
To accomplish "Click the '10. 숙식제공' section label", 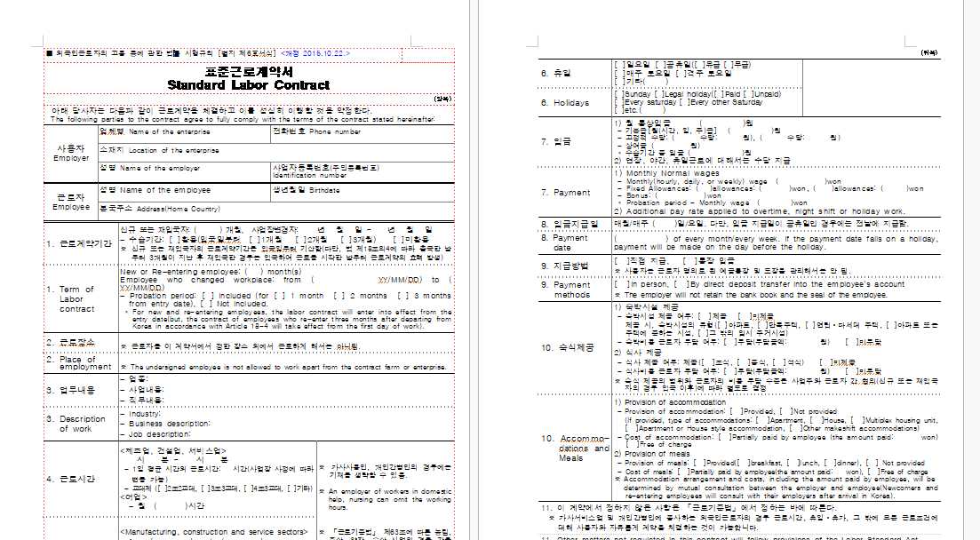I will pos(568,347).
